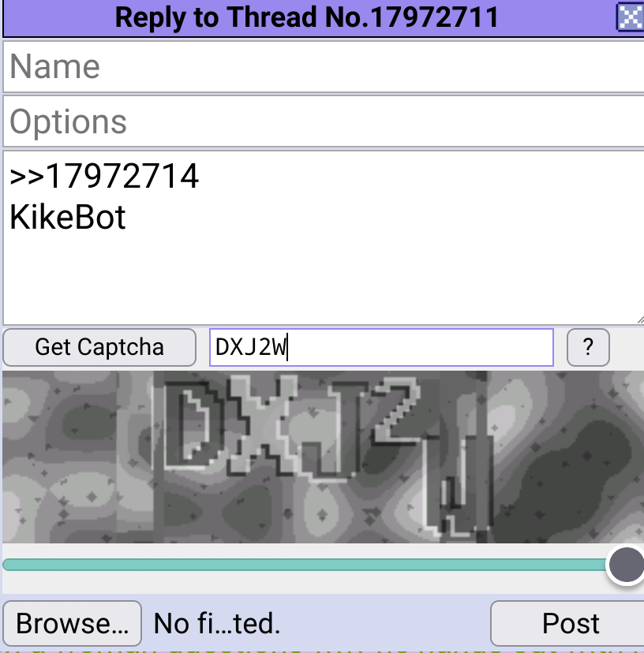
Task: Place the cursor on the >>17972714 quote line
Action: point(104,176)
